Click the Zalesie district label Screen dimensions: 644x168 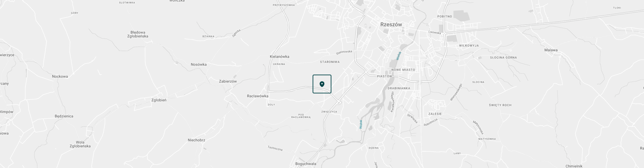click(435, 114)
